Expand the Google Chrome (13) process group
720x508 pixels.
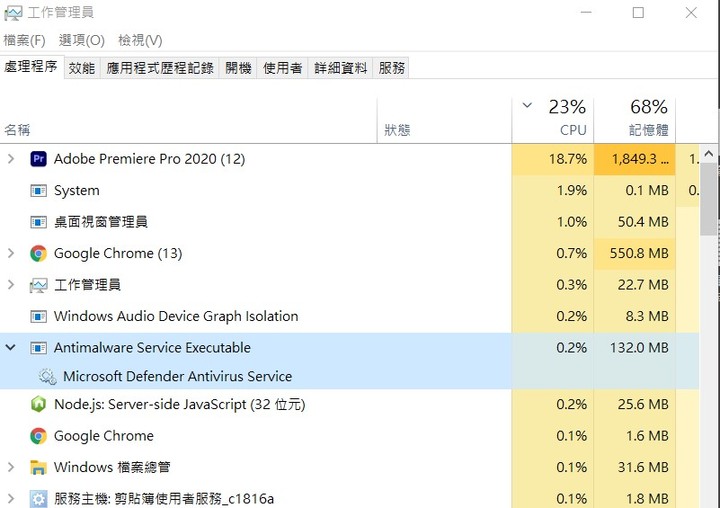point(11,254)
